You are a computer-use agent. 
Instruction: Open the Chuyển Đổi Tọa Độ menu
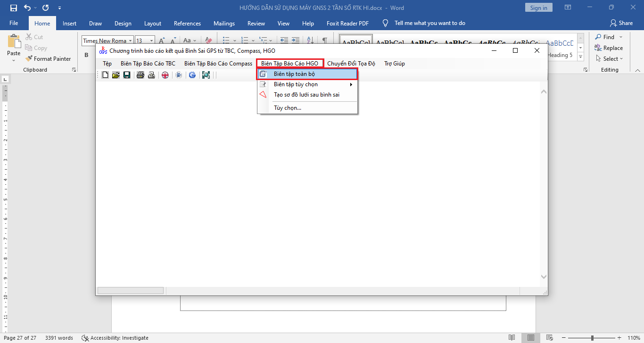351,64
